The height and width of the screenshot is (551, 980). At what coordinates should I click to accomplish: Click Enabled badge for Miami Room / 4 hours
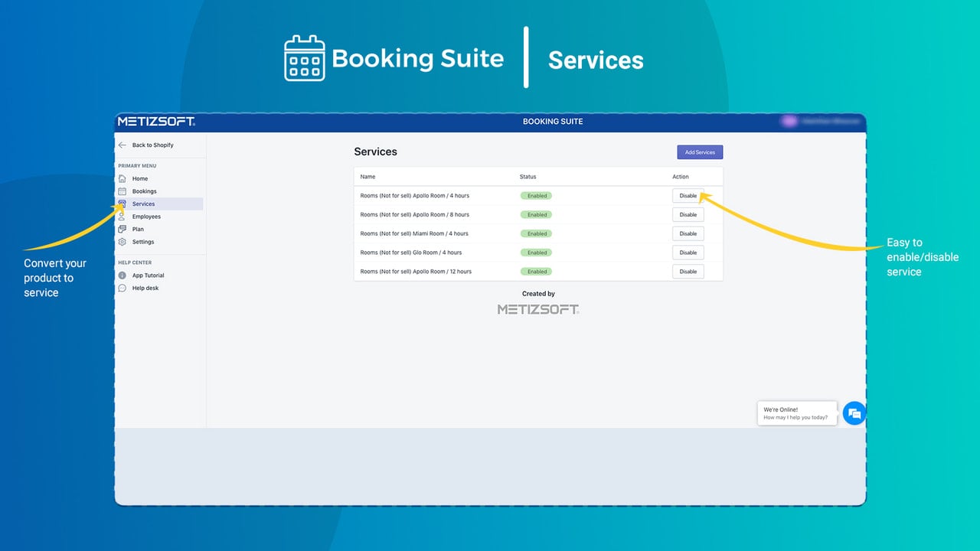click(x=536, y=233)
